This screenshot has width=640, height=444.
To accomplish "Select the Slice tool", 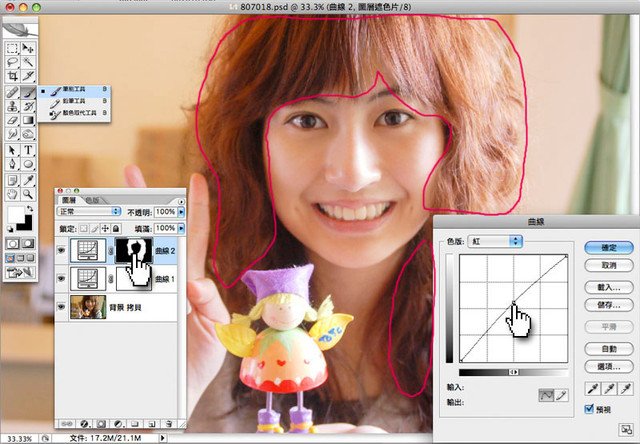I will coord(28,76).
